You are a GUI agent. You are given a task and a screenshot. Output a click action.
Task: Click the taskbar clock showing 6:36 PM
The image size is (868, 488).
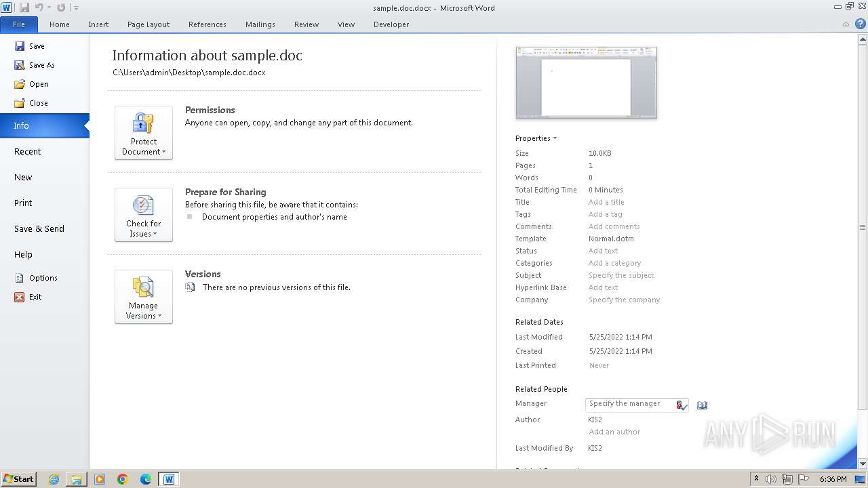click(x=833, y=479)
